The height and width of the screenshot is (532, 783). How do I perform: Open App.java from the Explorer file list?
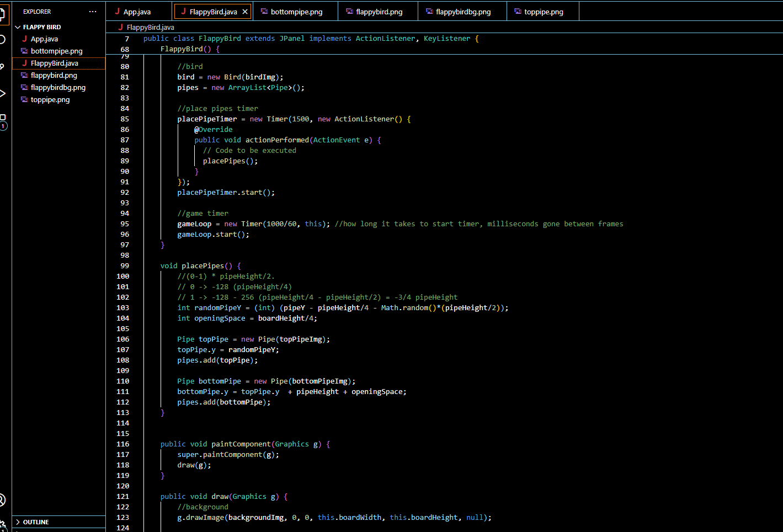coord(44,39)
